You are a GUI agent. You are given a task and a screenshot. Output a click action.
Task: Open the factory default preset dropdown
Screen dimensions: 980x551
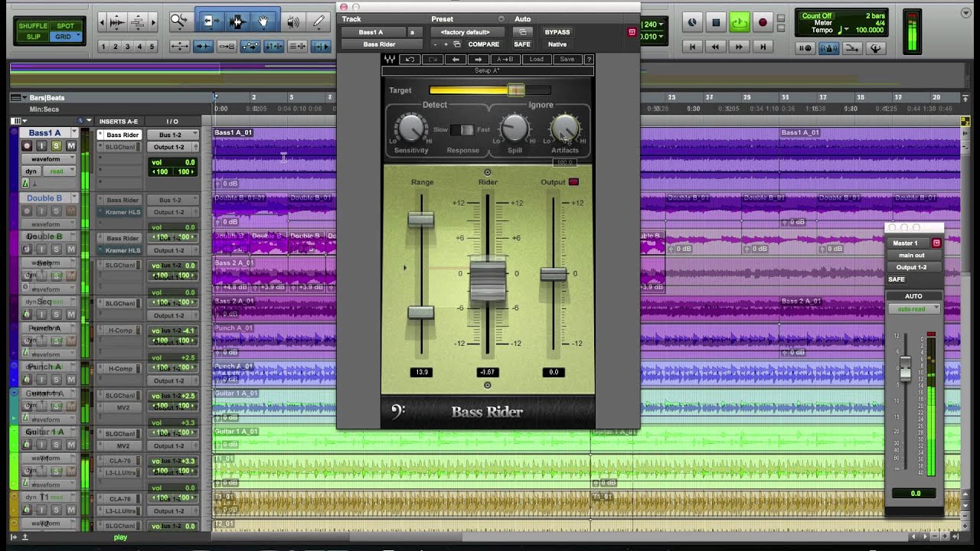coord(465,32)
